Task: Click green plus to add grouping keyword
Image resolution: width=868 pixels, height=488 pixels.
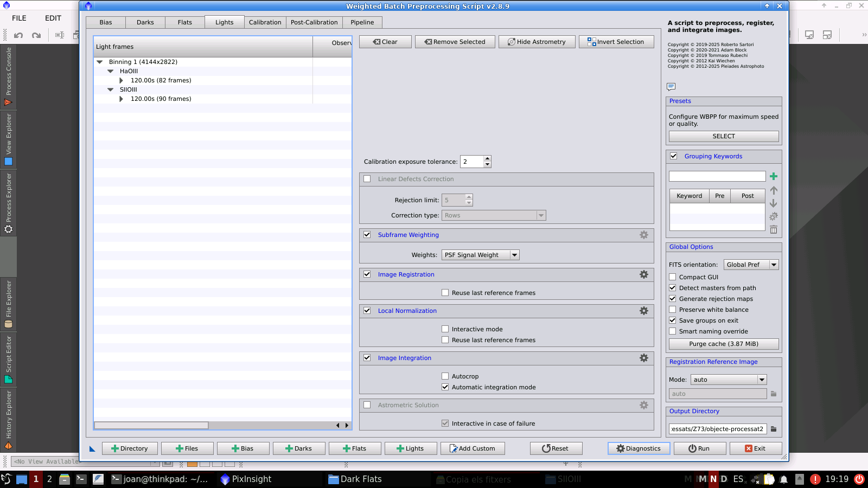Action: (x=774, y=176)
